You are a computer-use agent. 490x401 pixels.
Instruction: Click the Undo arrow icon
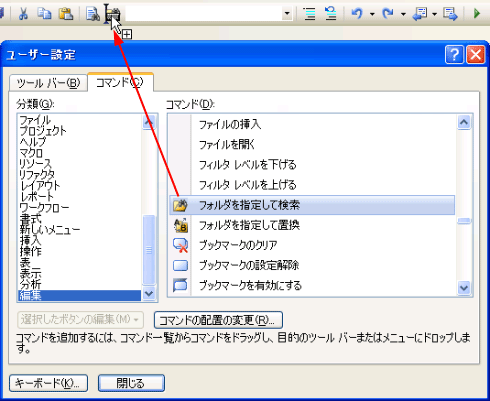(357, 14)
